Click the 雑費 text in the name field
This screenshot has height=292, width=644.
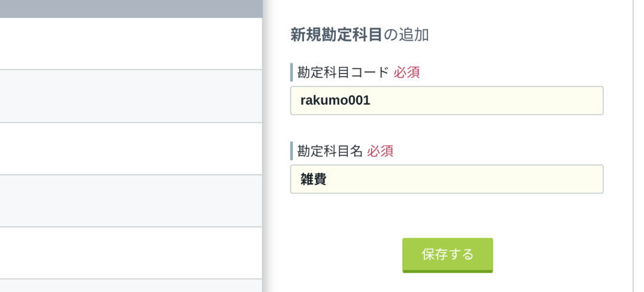[314, 179]
